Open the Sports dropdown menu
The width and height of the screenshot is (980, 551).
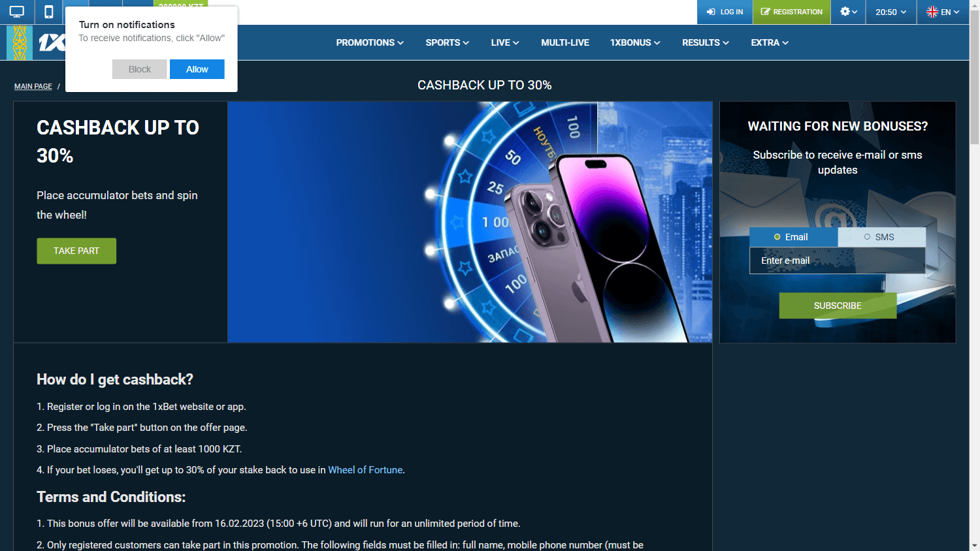click(446, 42)
